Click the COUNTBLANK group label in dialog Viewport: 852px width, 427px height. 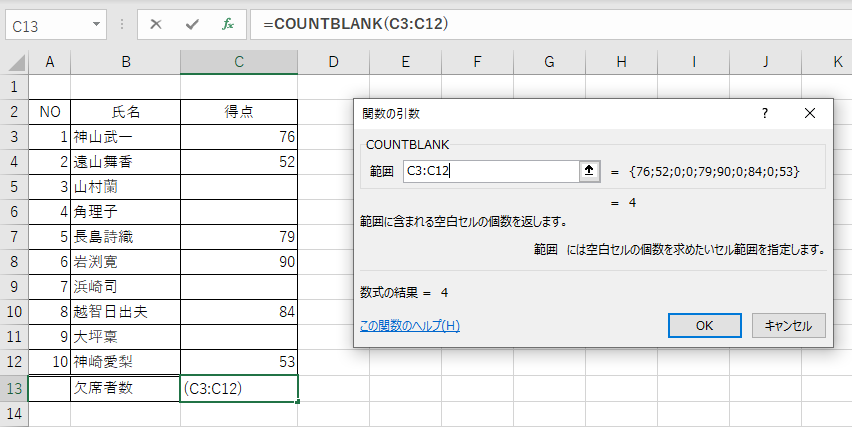(x=408, y=145)
